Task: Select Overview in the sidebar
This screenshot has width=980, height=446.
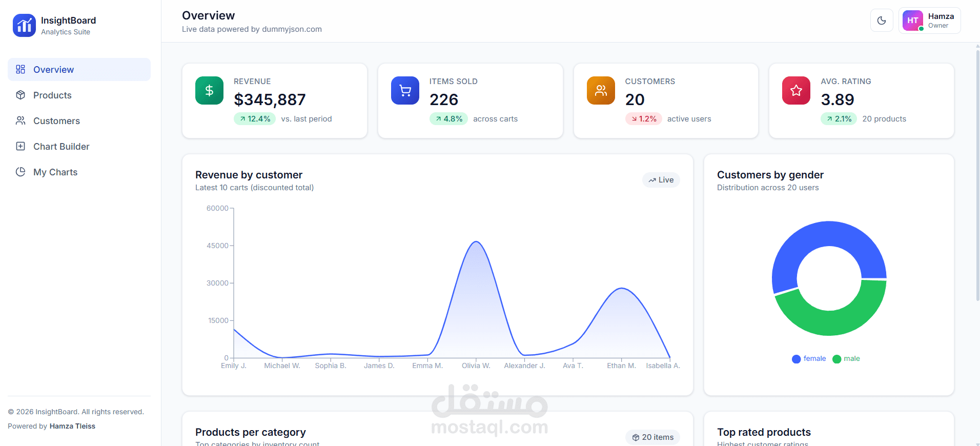Action: point(79,70)
